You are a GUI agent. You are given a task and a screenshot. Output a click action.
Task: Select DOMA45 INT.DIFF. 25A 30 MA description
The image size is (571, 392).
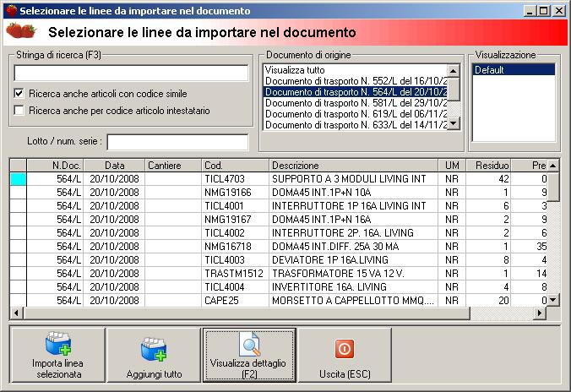(x=354, y=247)
